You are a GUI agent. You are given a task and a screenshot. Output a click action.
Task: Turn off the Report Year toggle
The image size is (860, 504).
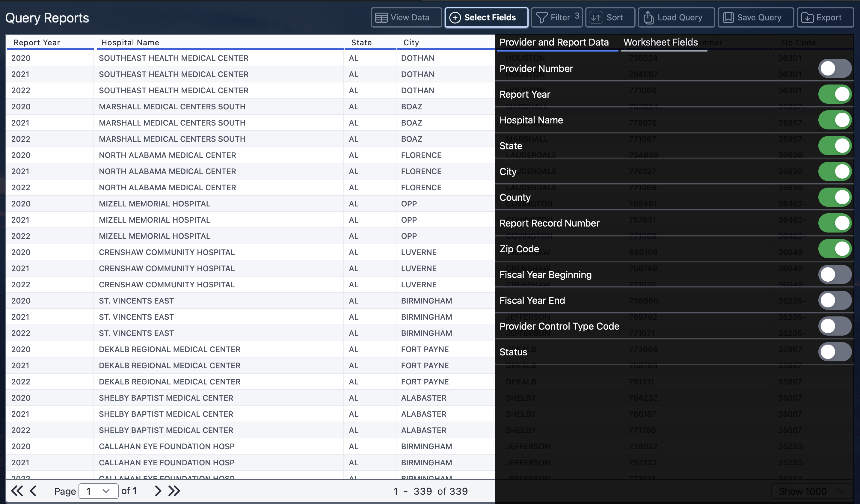(835, 94)
